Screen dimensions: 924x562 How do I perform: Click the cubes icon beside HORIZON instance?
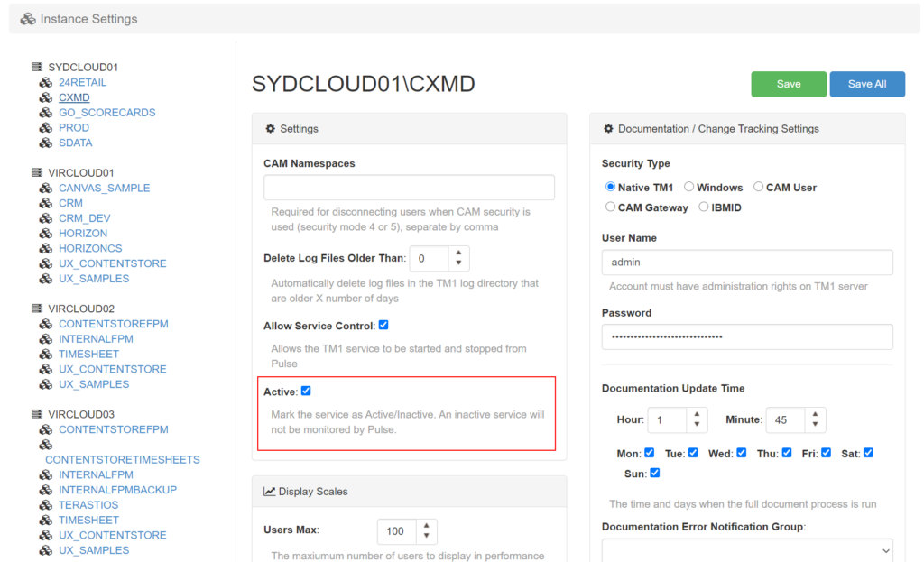pyautogui.click(x=46, y=233)
